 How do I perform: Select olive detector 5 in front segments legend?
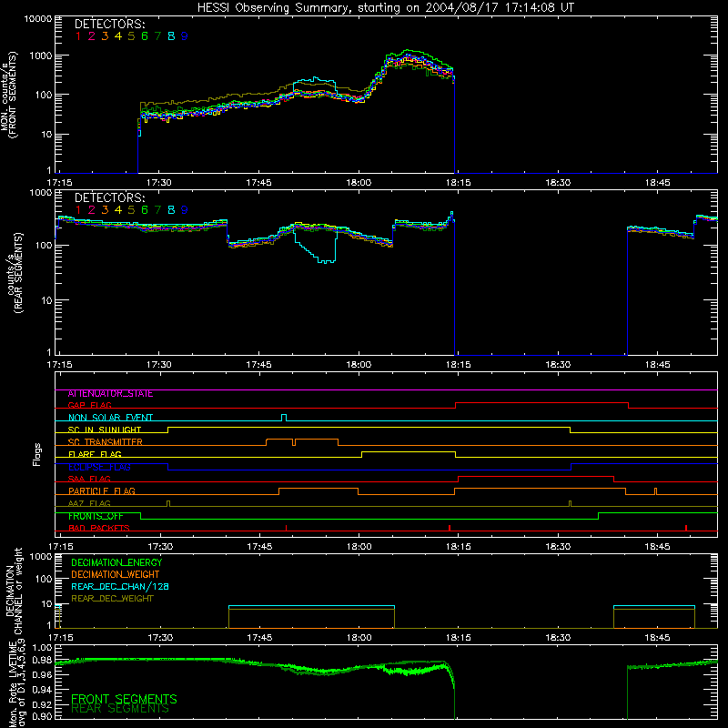click(x=131, y=36)
